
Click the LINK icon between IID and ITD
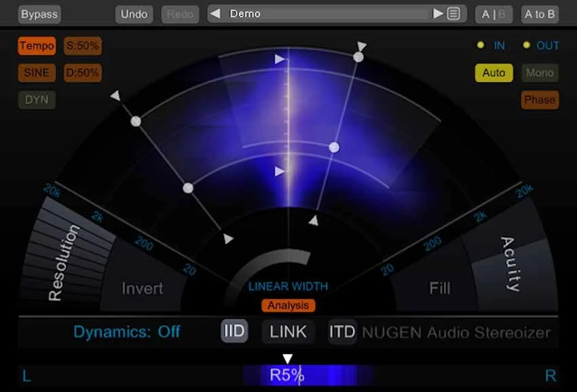tap(288, 332)
